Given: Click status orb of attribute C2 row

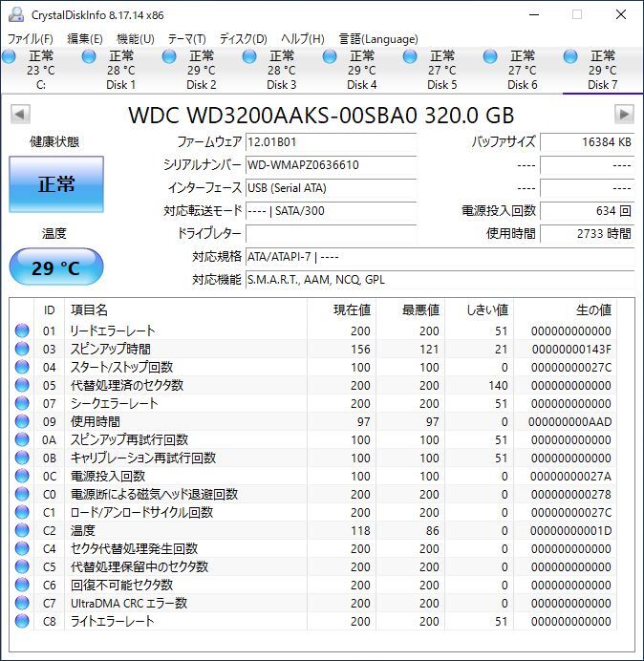Looking at the screenshot, I should coord(22,530).
